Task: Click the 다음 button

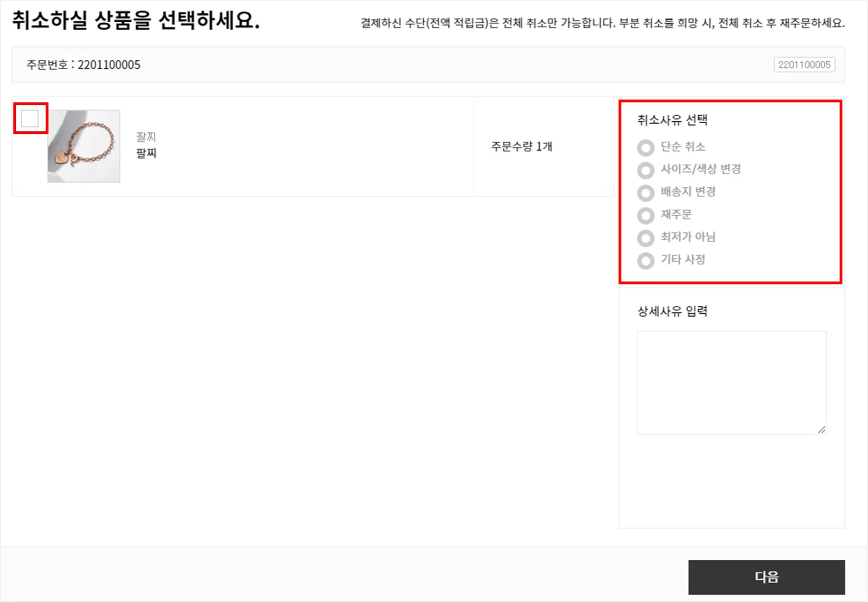Action: tap(767, 577)
